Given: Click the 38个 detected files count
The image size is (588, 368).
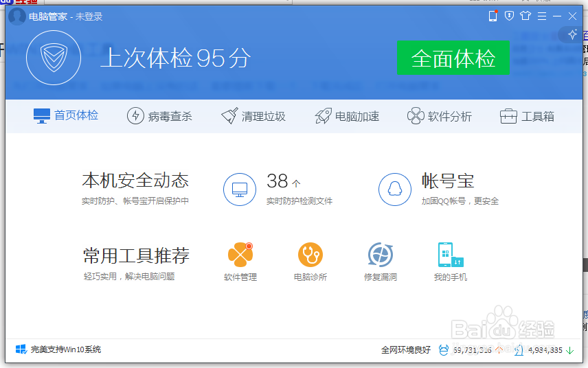Looking at the screenshot, I should pos(284,181).
